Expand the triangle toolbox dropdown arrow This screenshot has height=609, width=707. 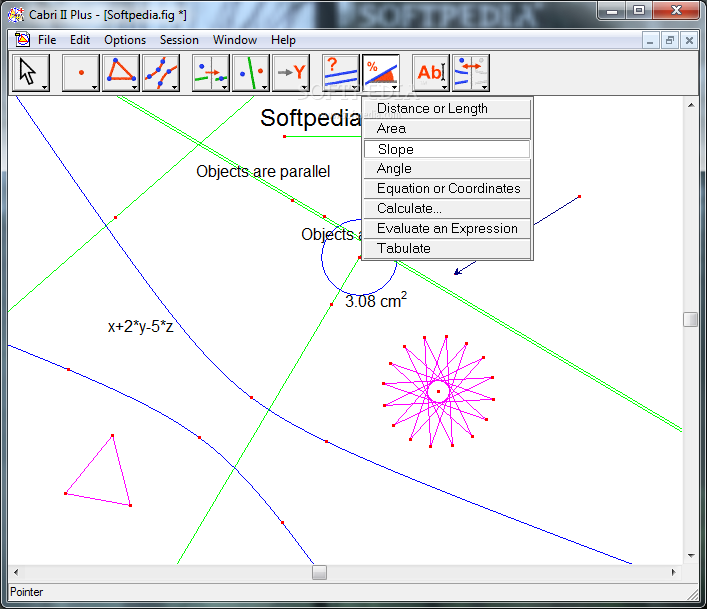[x=134, y=87]
